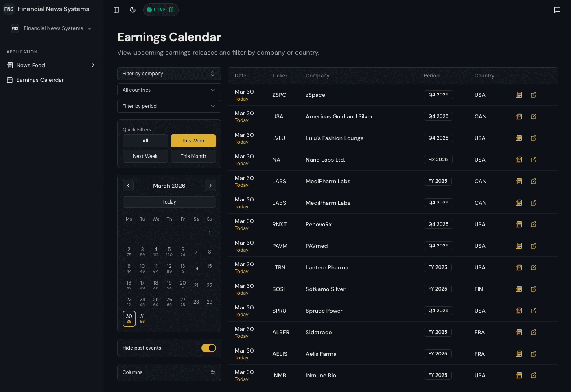Open the chat panel icon top right
This screenshot has width=571, height=392.
tap(557, 10)
